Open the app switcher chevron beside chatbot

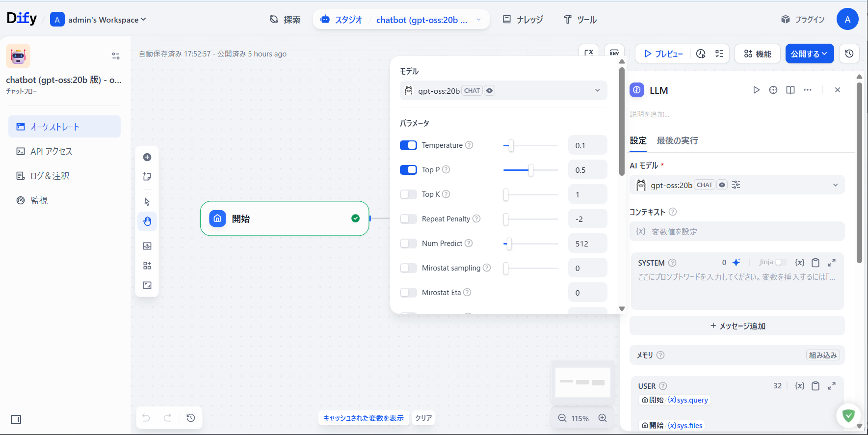478,20
